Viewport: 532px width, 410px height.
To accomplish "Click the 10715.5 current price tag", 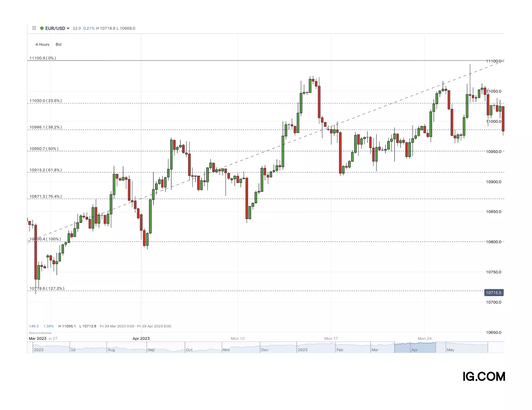I will click(x=494, y=293).
